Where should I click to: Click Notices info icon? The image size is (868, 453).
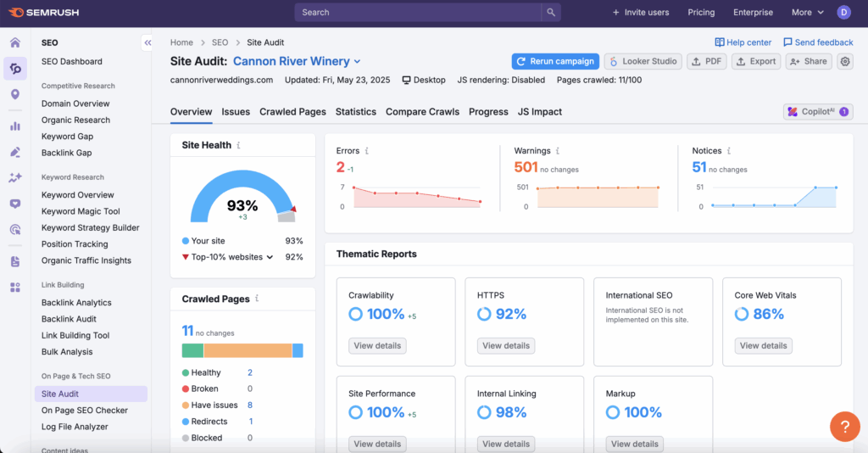728,151
